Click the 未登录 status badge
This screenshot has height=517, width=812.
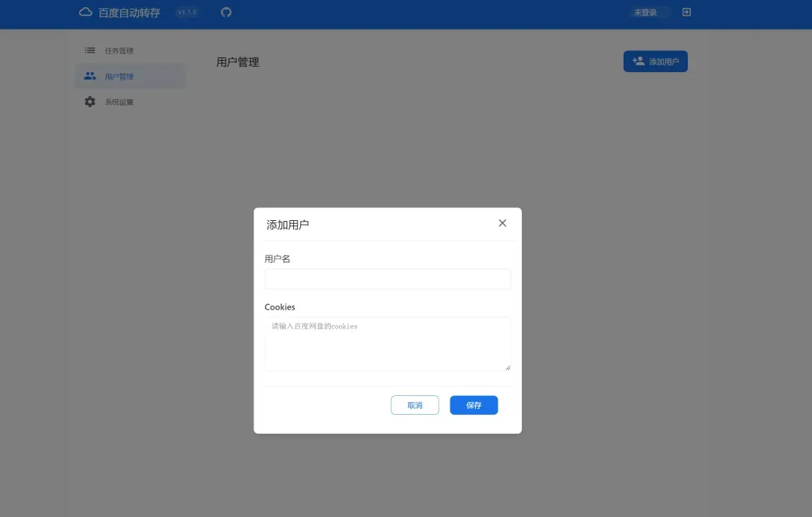coord(645,13)
